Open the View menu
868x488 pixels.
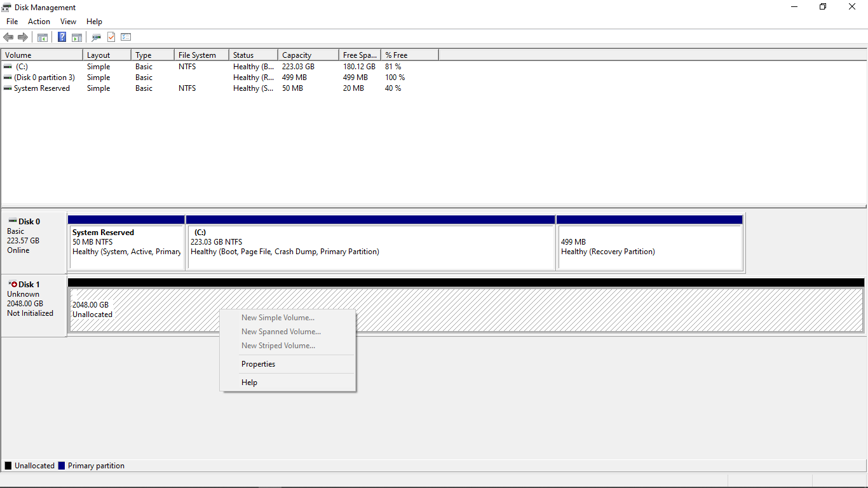[x=68, y=21]
